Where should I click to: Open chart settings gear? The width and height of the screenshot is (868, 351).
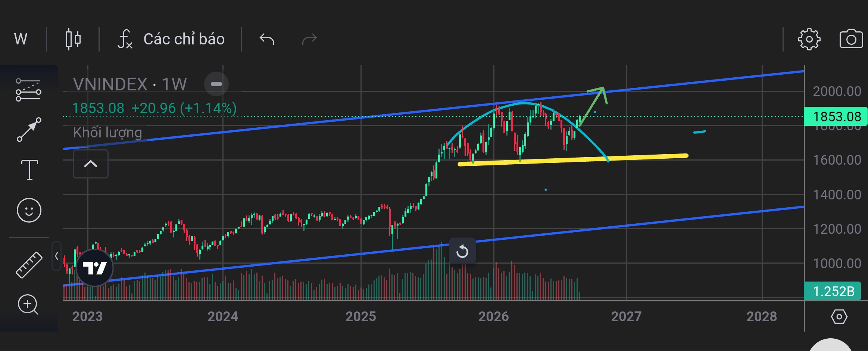pos(809,39)
